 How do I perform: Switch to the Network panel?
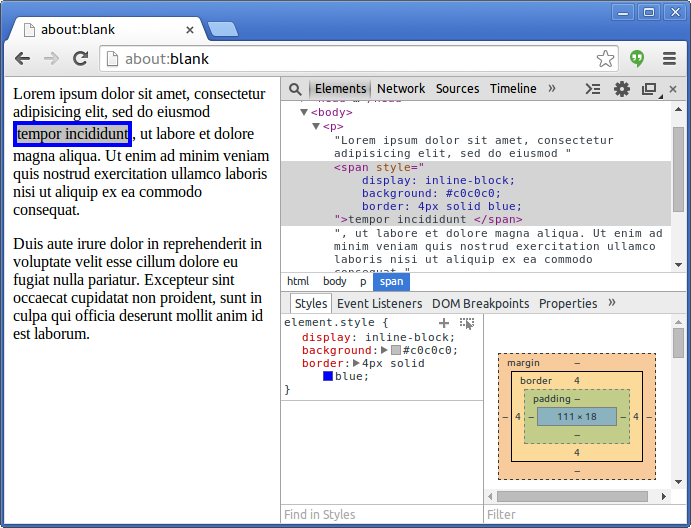[401, 89]
